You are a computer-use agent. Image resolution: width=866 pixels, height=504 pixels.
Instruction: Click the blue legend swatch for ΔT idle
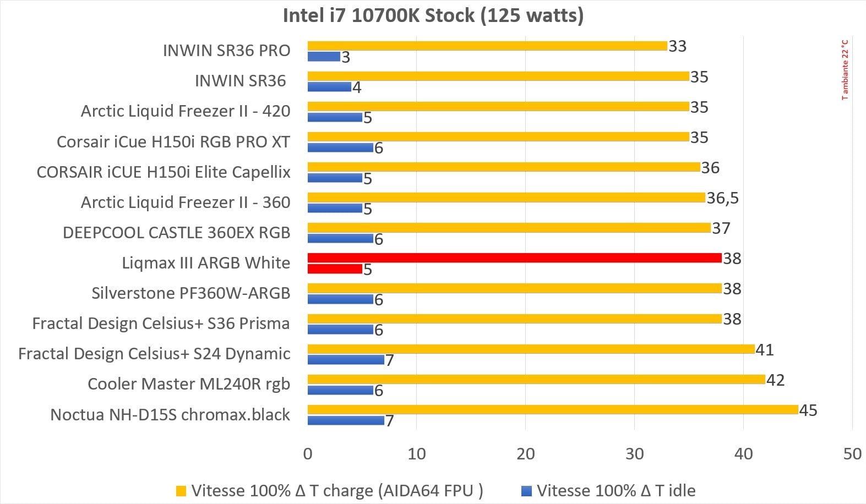point(526,491)
